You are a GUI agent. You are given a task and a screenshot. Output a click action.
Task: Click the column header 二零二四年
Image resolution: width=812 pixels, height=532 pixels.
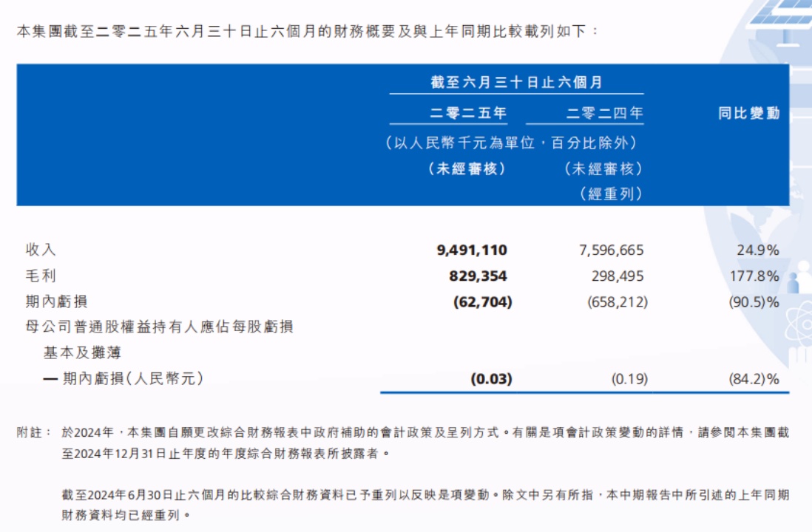click(x=604, y=113)
